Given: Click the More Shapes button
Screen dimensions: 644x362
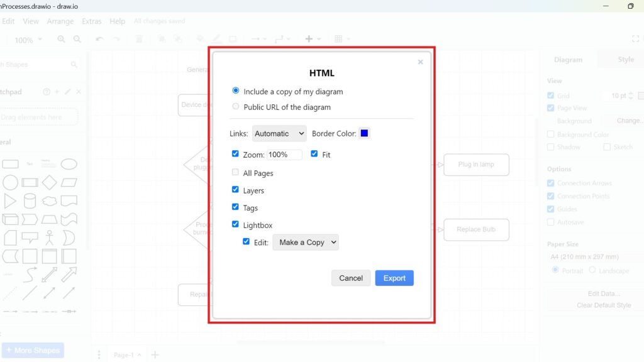Looking at the screenshot, I should [x=33, y=350].
